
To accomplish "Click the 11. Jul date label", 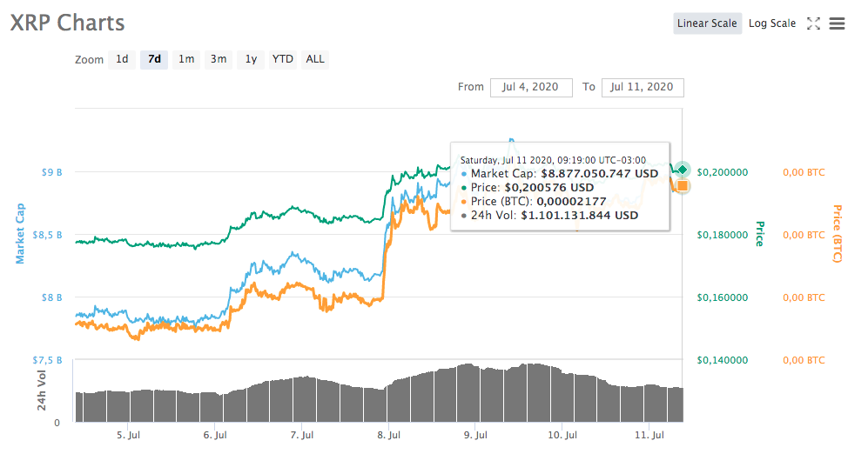I will [649, 435].
